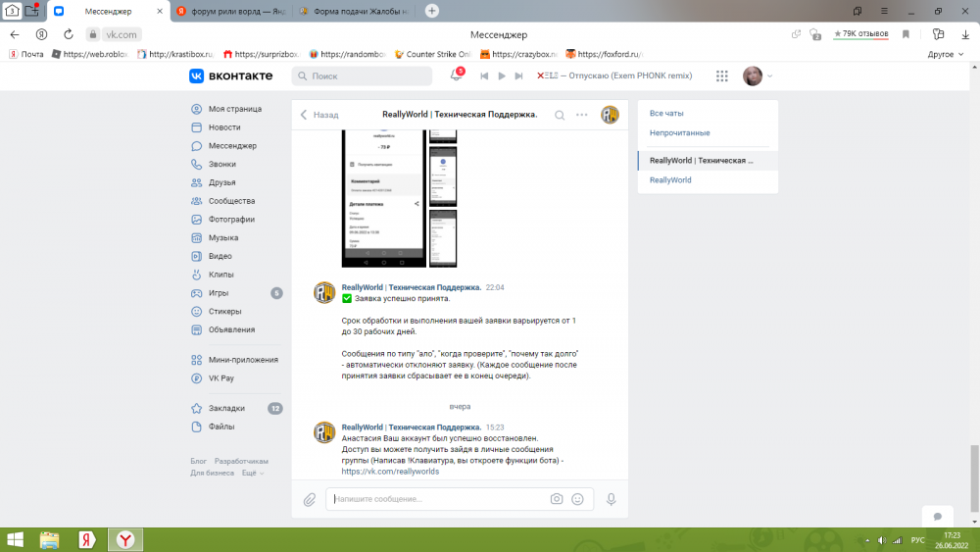Open Мини-приложения section
This screenshot has height=552, width=980.
243,360
